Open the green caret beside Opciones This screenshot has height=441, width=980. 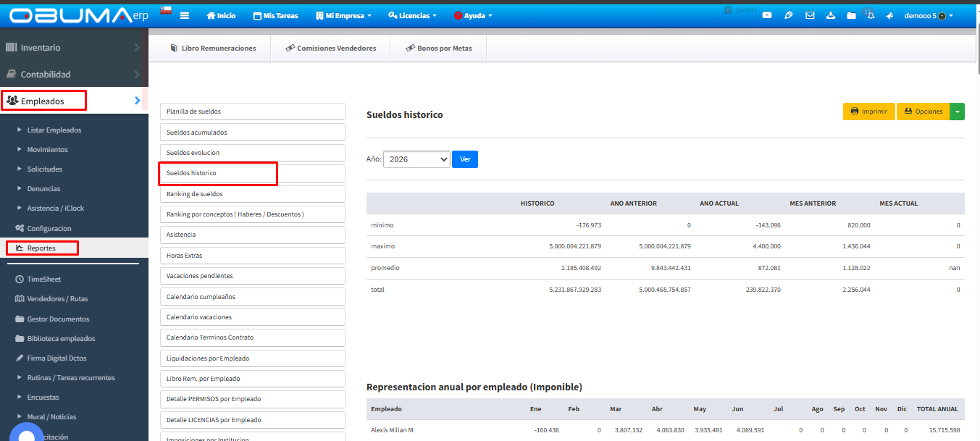tap(957, 112)
